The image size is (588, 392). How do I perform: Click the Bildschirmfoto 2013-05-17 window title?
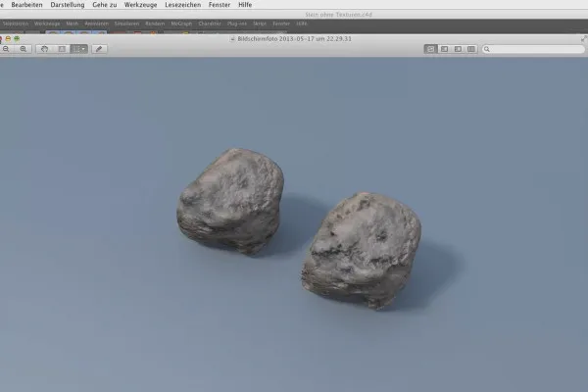[294, 38]
